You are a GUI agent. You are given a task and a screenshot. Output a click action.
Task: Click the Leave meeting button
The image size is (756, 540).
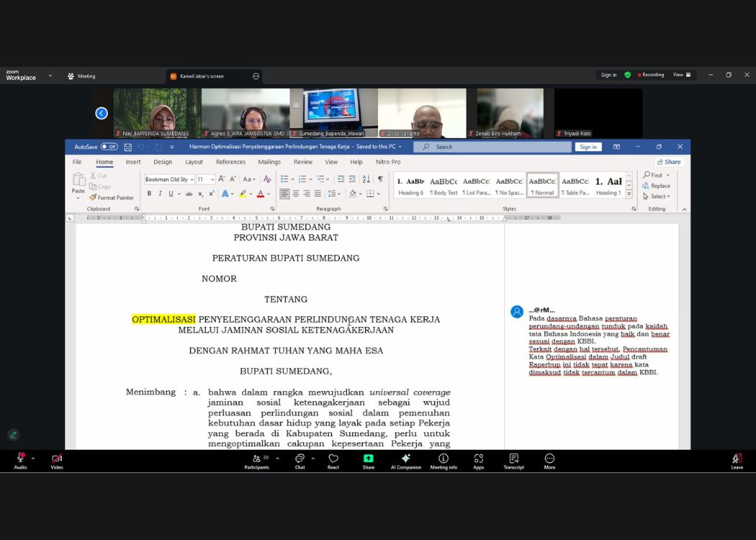click(737, 459)
